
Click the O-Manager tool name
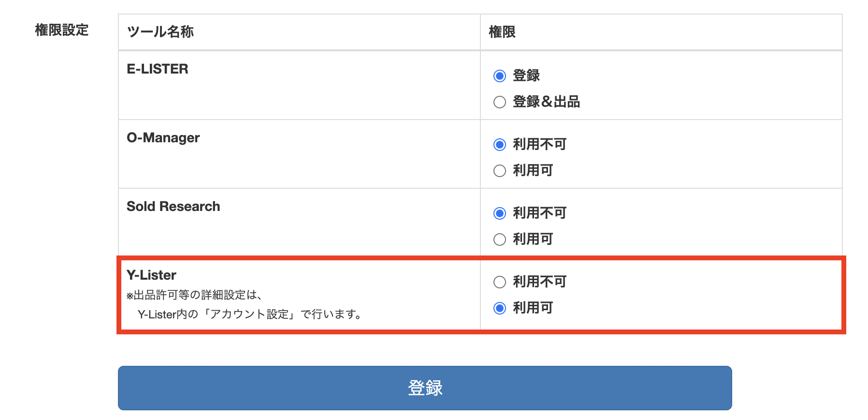click(163, 138)
